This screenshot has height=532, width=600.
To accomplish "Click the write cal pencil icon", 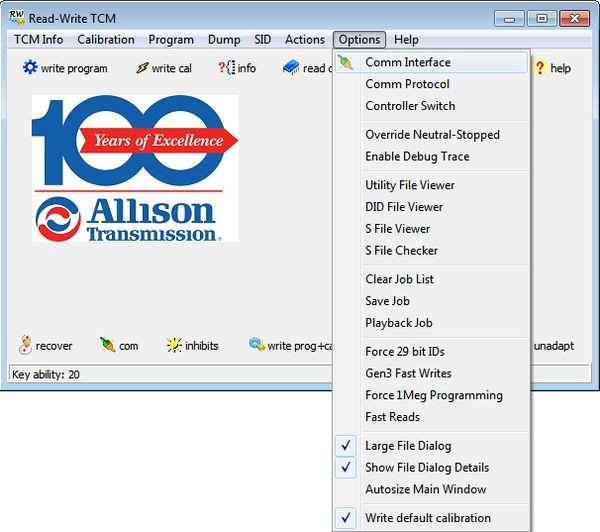I will coord(142,68).
